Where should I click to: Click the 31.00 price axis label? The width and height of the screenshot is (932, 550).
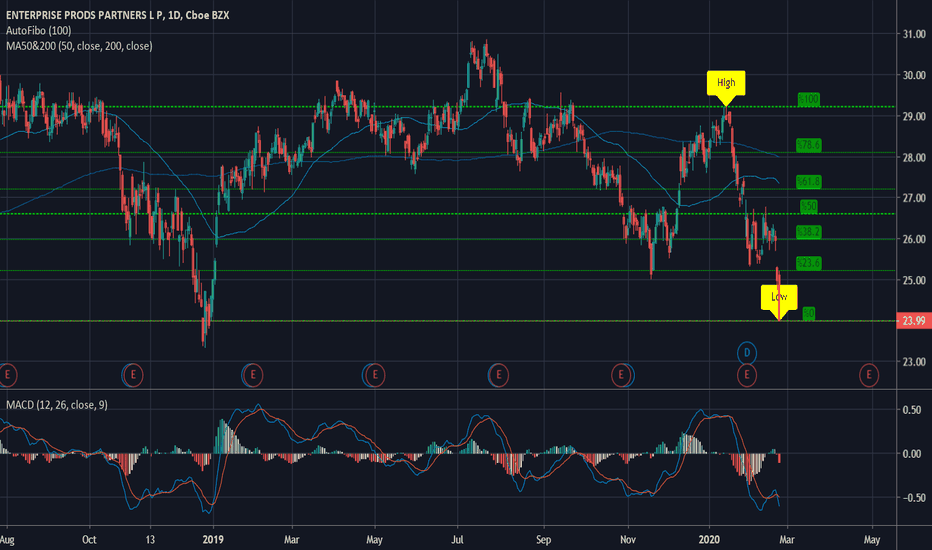coord(914,34)
